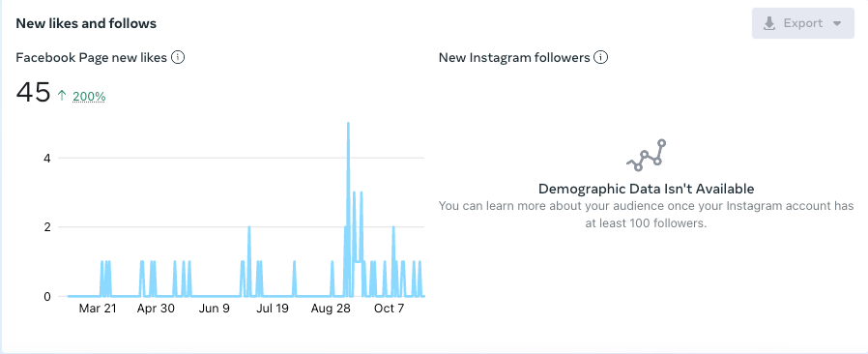The height and width of the screenshot is (354, 868).
Task: Click the download icon in Export button
Action: coord(769,23)
